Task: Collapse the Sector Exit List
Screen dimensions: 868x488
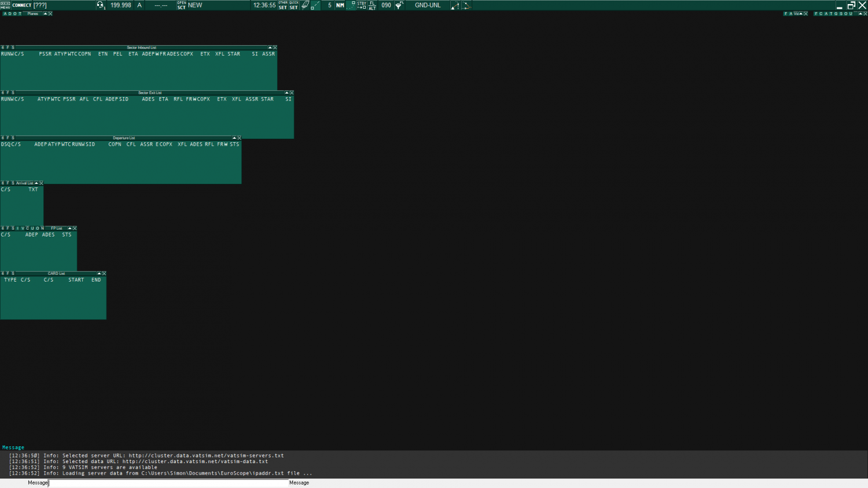Action: [x=286, y=93]
